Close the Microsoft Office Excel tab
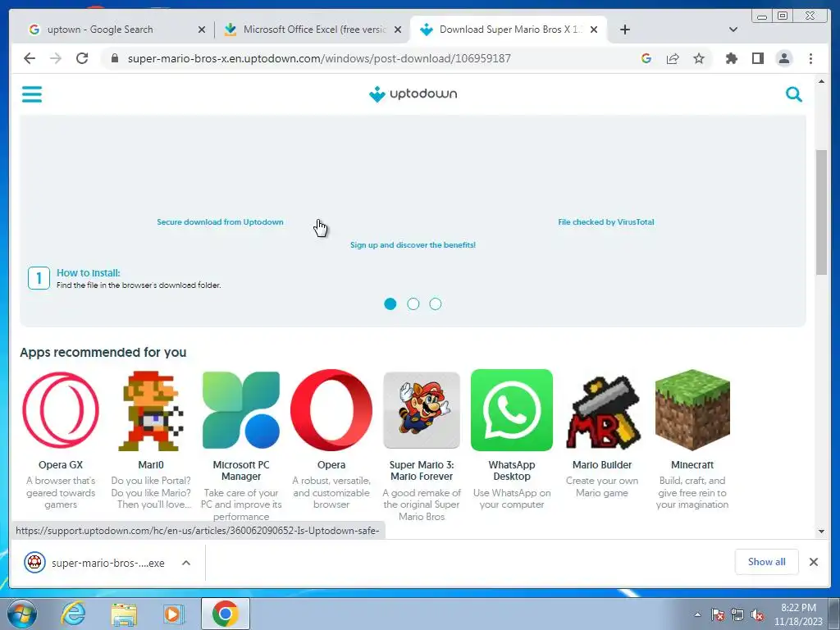The width and height of the screenshot is (840, 630). 398,30
